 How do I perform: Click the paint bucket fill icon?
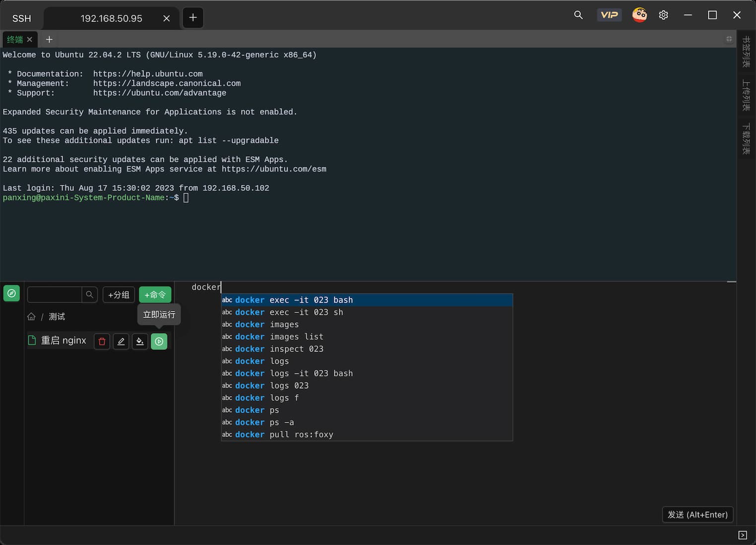[x=140, y=341]
